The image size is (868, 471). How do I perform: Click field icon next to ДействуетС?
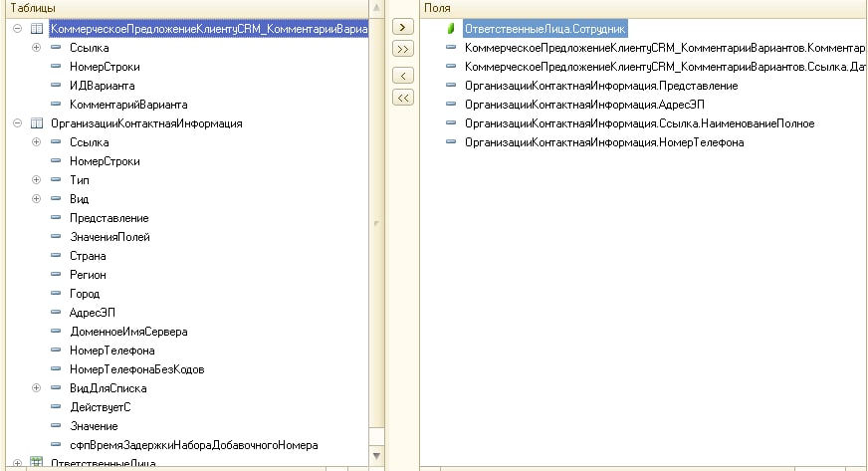(56, 407)
